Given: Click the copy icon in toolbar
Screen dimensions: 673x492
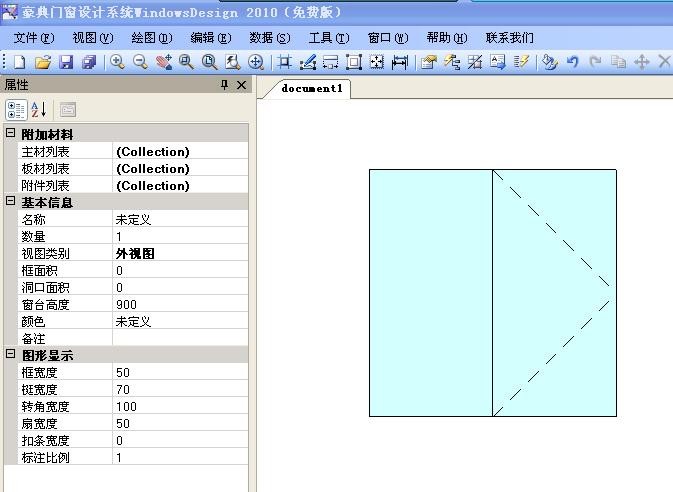Looking at the screenshot, I should tap(618, 62).
